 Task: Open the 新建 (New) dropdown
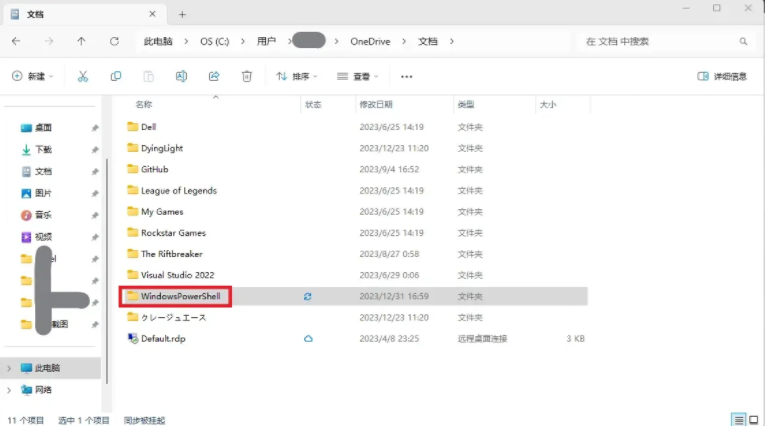33,76
